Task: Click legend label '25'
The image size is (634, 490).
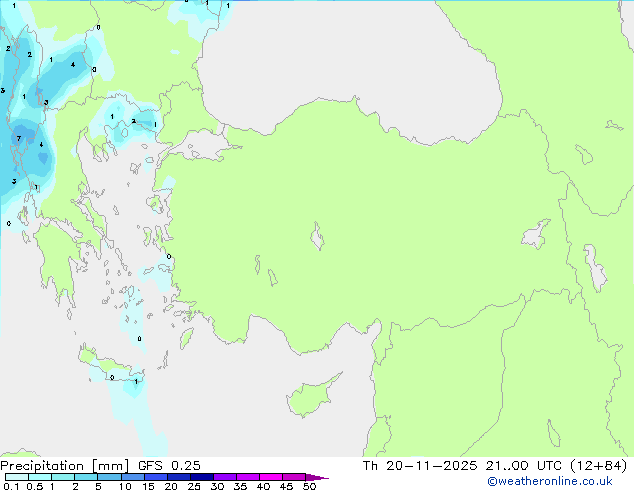Action: [x=194, y=486]
